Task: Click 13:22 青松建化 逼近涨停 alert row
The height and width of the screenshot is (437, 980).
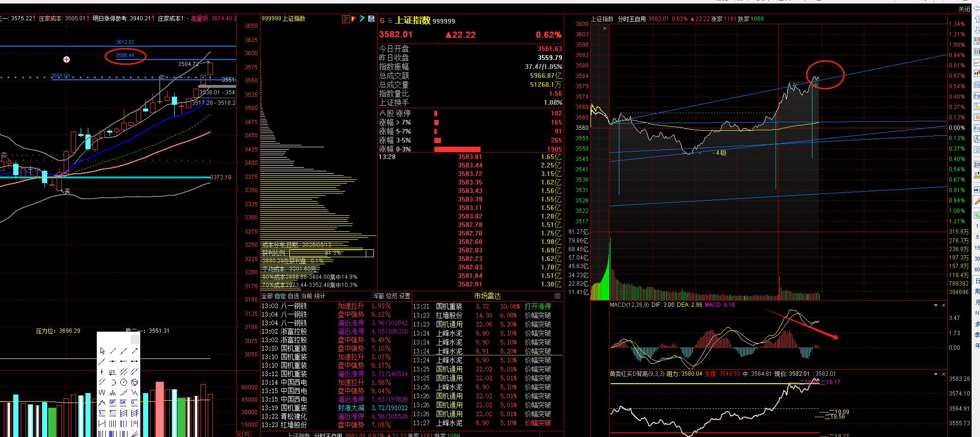Action: (x=336, y=416)
